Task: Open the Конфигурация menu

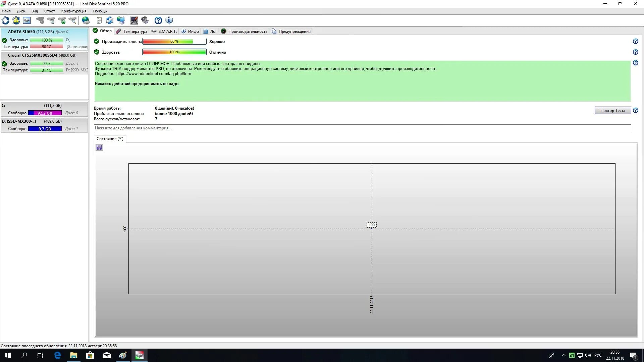Action: 74,11
